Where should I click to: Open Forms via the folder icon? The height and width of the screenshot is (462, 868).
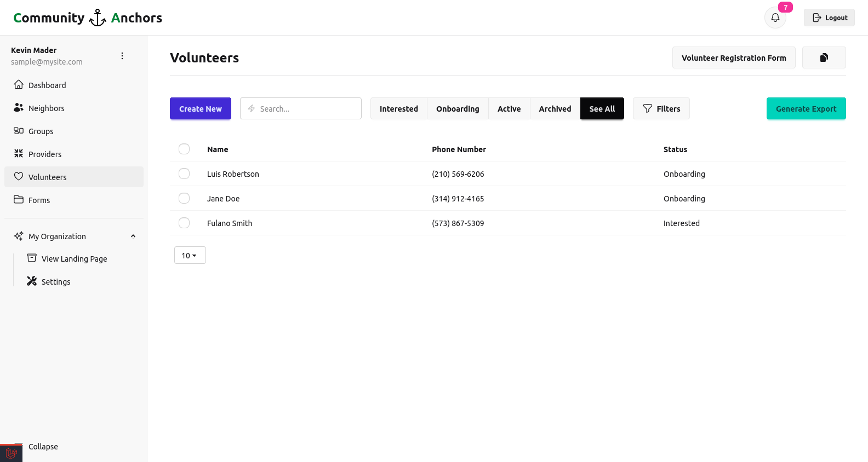(19, 200)
